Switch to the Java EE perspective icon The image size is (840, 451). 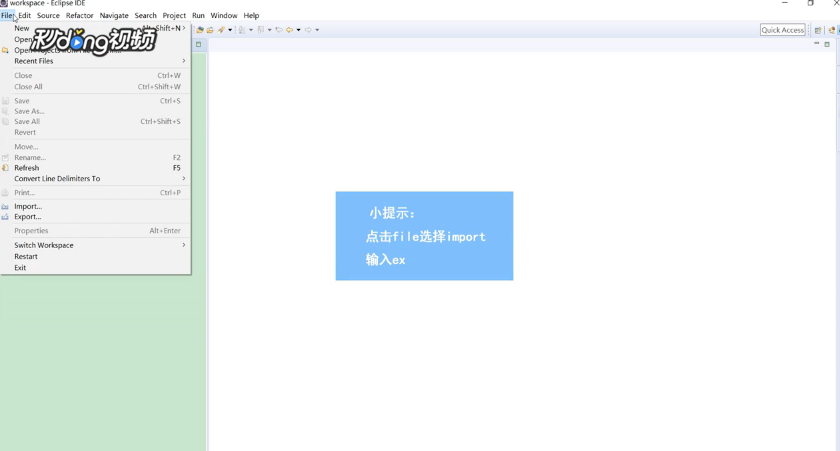[x=831, y=30]
